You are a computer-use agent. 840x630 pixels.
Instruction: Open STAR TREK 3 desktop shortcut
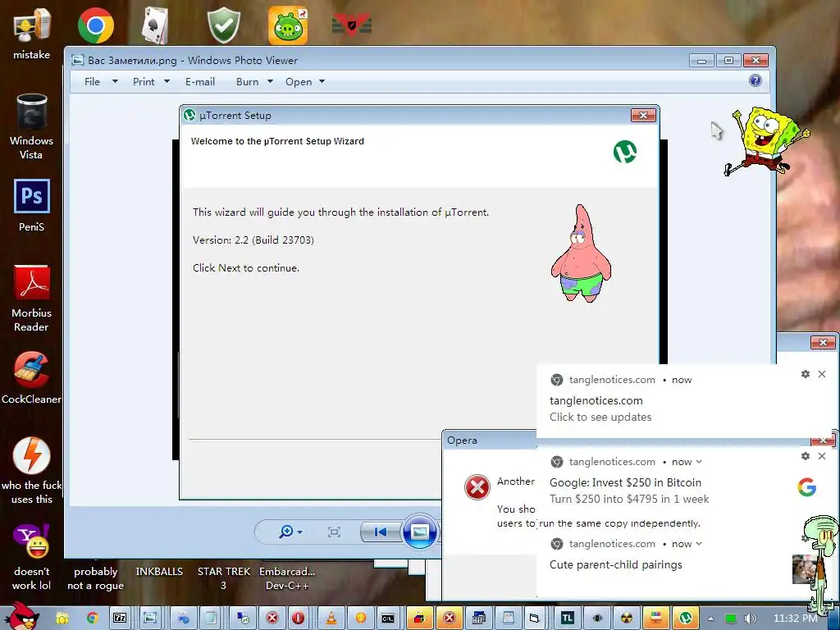click(x=223, y=578)
